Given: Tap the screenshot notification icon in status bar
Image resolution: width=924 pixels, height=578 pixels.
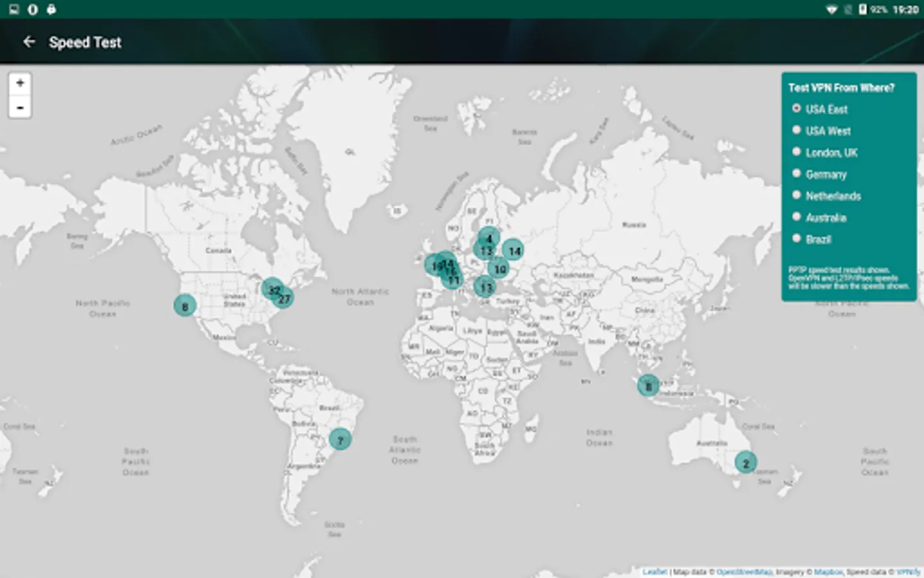Looking at the screenshot, I should coord(14,9).
